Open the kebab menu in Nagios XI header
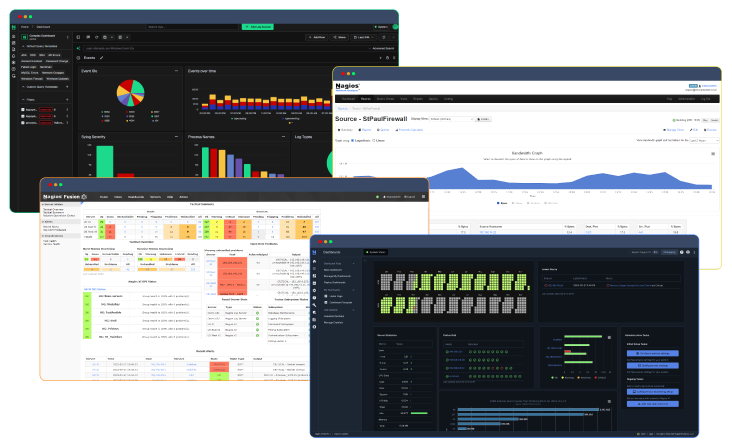Viewport: 732px width, 448px height. (x=694, y=252)
